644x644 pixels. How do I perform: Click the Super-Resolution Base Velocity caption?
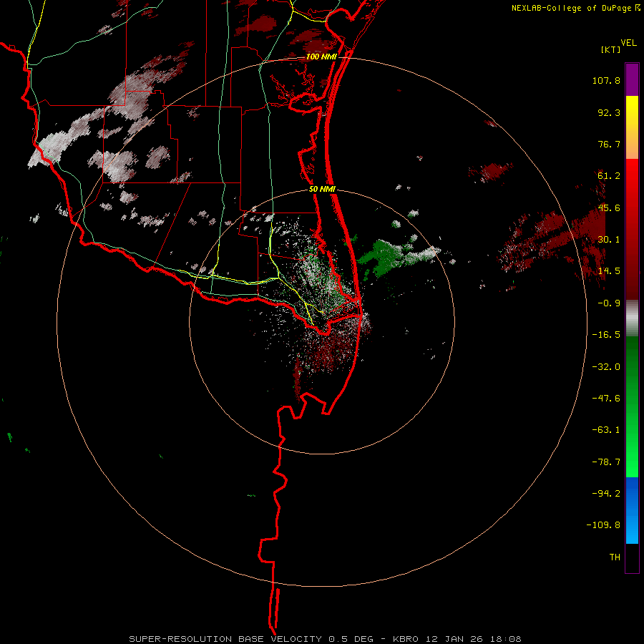click(326, 639)
